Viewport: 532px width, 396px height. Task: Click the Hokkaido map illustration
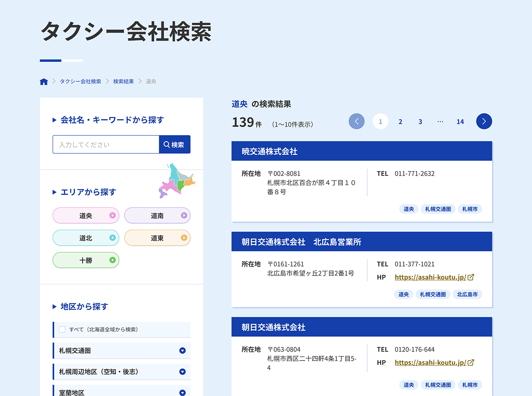tap(177, 181)
